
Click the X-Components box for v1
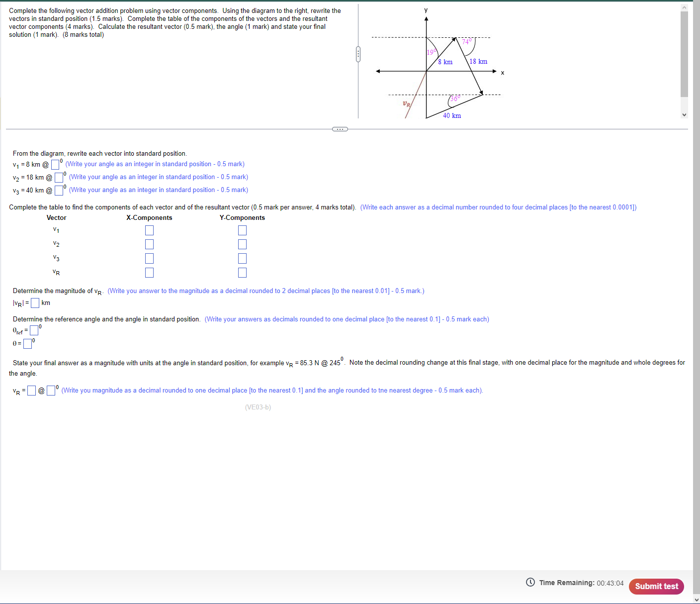coord(149,230)
